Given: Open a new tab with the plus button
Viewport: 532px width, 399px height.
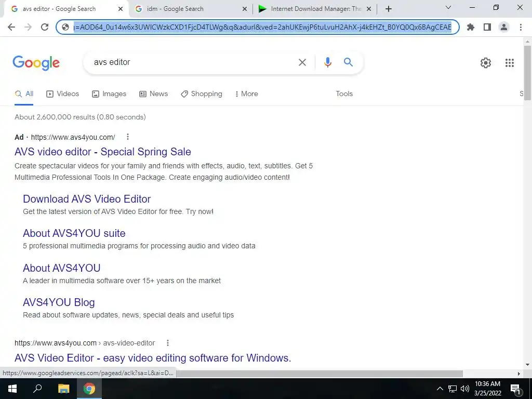Looking at the screenshot, I should point(389,9).
